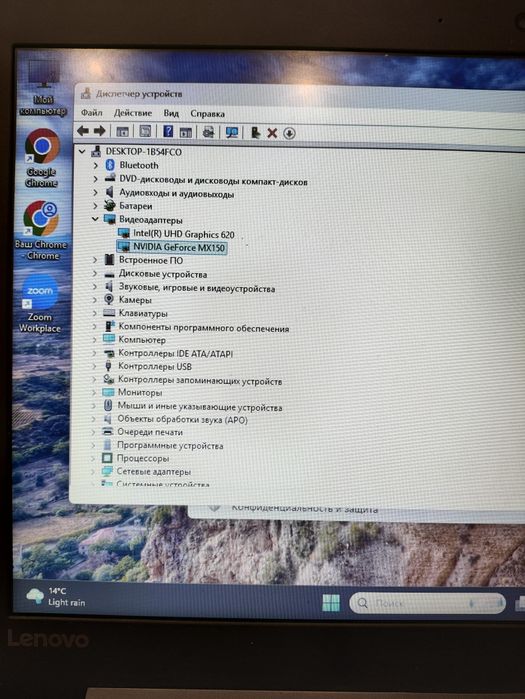This screenshot has height=699, width=525.
Task: Click the Аудиовходы speaker icon
Action: 110,192
